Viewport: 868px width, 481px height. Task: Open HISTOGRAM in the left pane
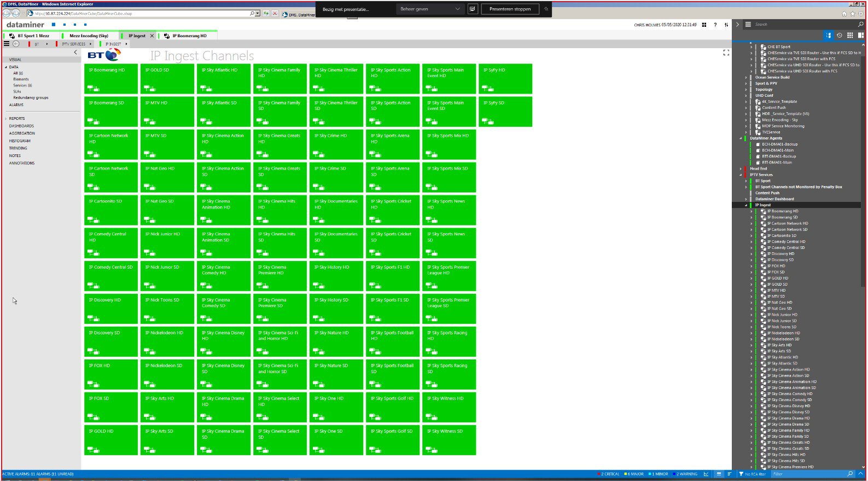click(20, 141)
